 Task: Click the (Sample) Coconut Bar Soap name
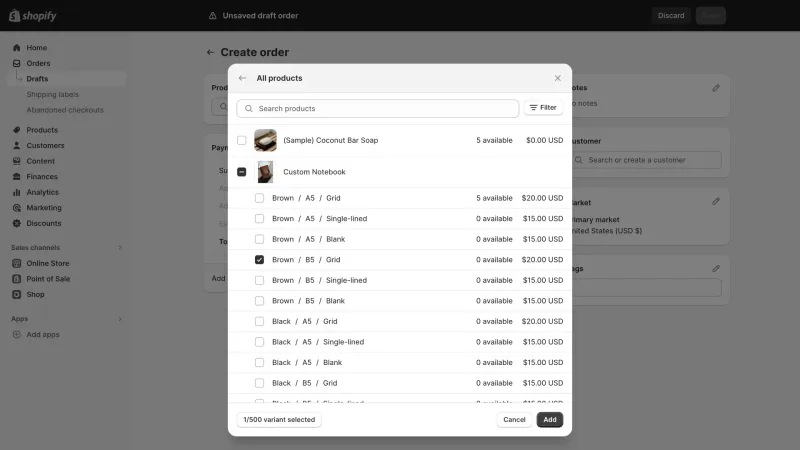coord(331,140)
